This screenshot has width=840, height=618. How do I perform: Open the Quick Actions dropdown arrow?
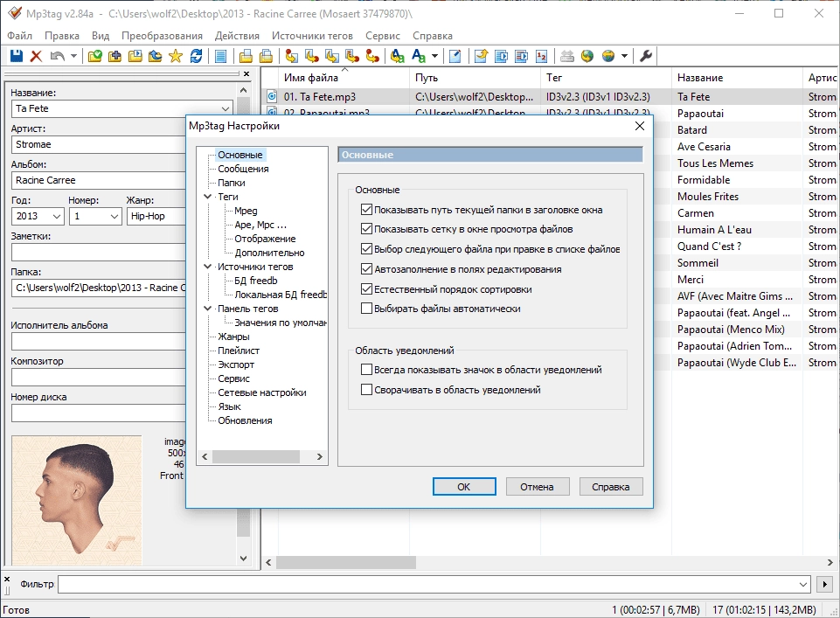click(434, 56)
